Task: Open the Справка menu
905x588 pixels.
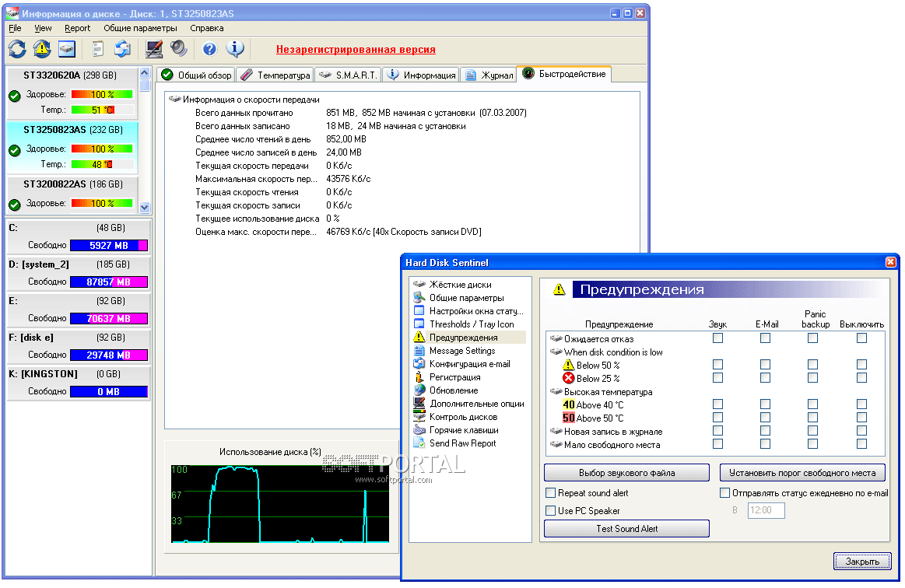Action: tap(207, 28)
